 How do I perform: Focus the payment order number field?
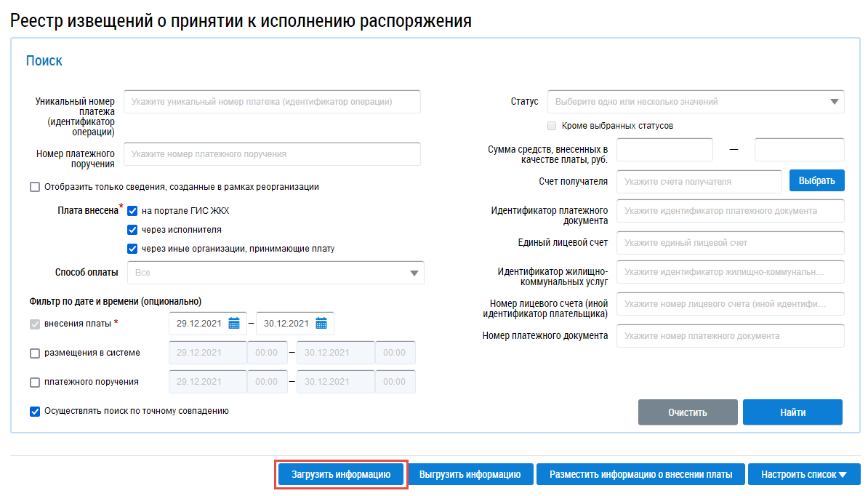tap(272, 154)
